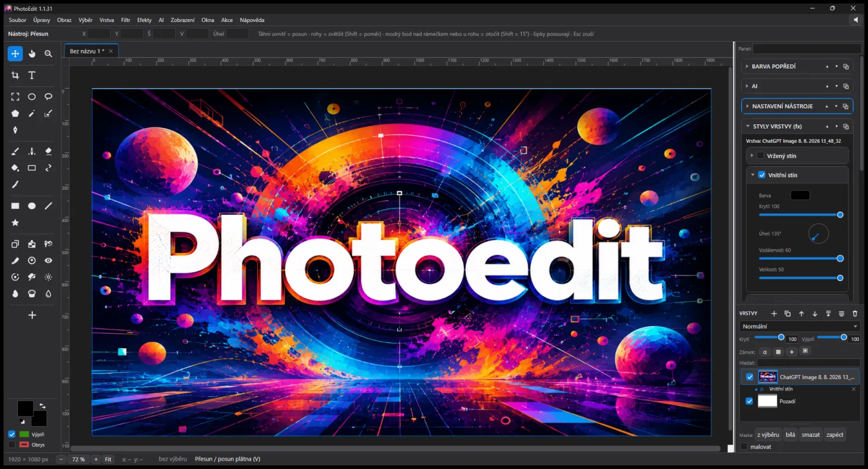Select the polygon selection tool

15,113
